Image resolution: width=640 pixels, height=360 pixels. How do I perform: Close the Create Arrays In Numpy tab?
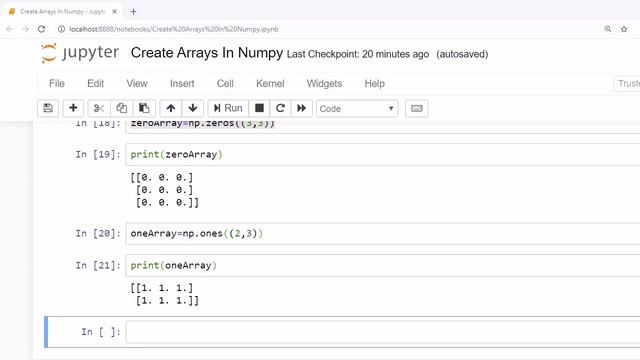coord(114,11)
